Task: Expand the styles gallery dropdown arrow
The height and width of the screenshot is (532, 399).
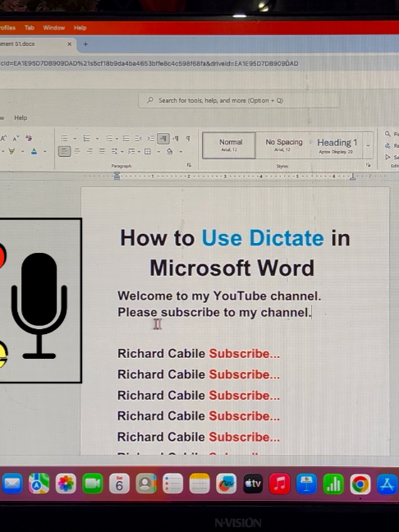Action: [x=368, y=145]
